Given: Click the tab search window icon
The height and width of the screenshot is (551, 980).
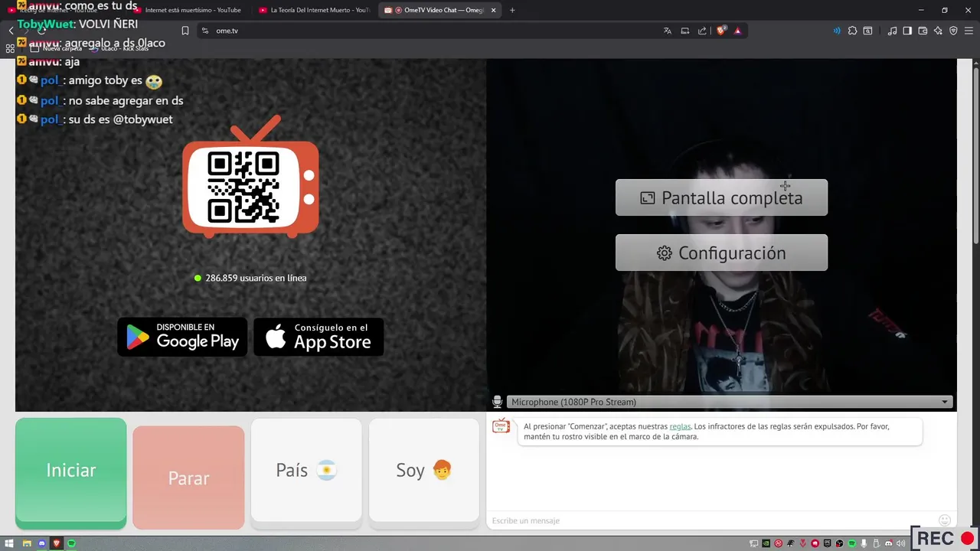Looking at the screenshot, I should 867,31.
